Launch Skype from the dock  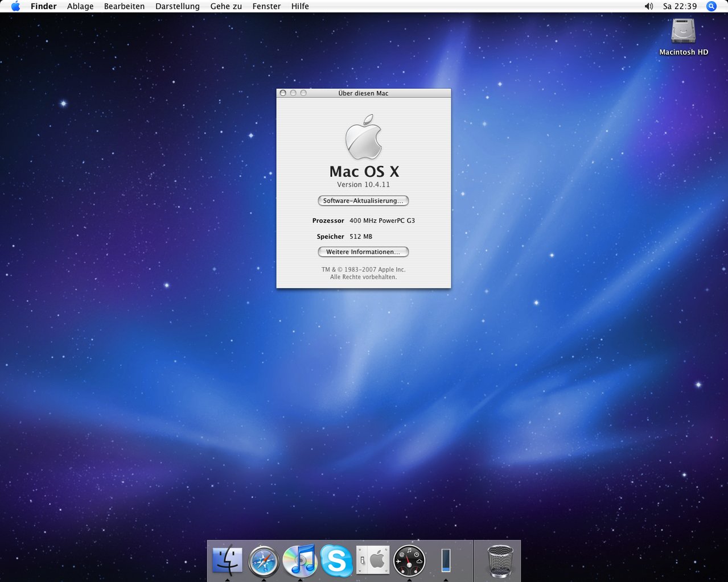pos(336,561)
